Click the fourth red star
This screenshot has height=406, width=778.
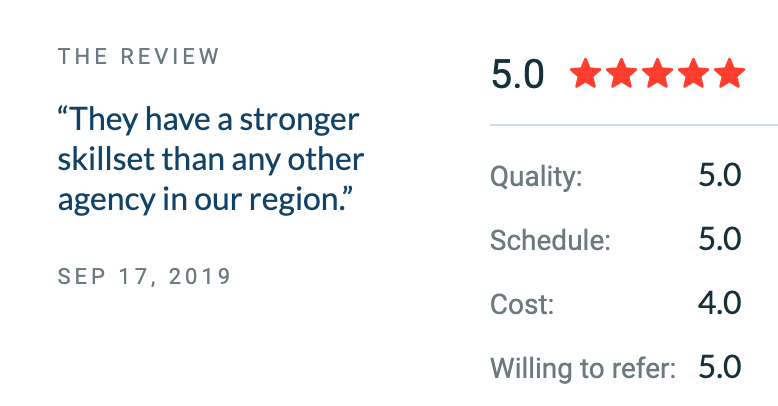pyautogui.click(x=694, y=73)
